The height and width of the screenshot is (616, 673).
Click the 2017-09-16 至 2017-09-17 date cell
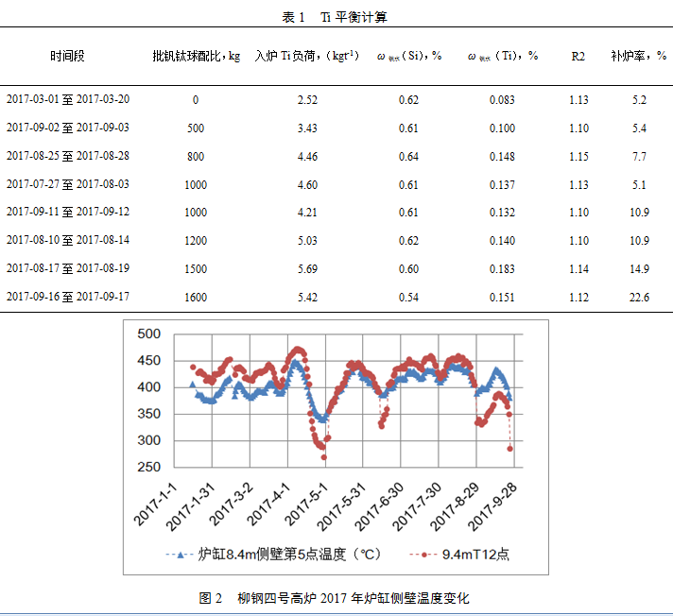click(x=68, y=297)
